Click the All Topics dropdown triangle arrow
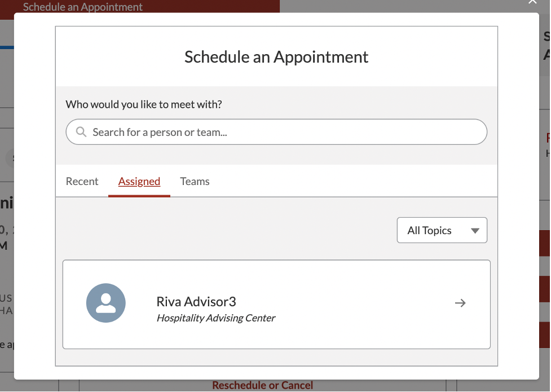The height and width of the screenshot is (392, 551). pyautogui.click(x=475, y=231)
